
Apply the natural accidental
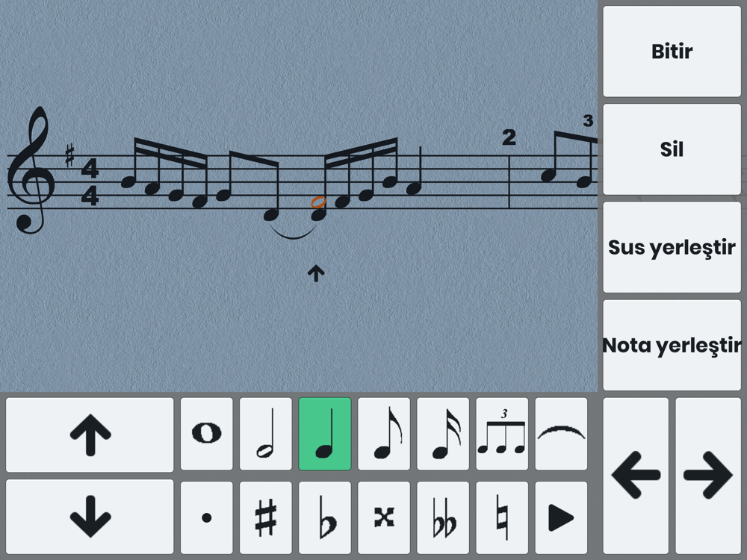point(502,517)
